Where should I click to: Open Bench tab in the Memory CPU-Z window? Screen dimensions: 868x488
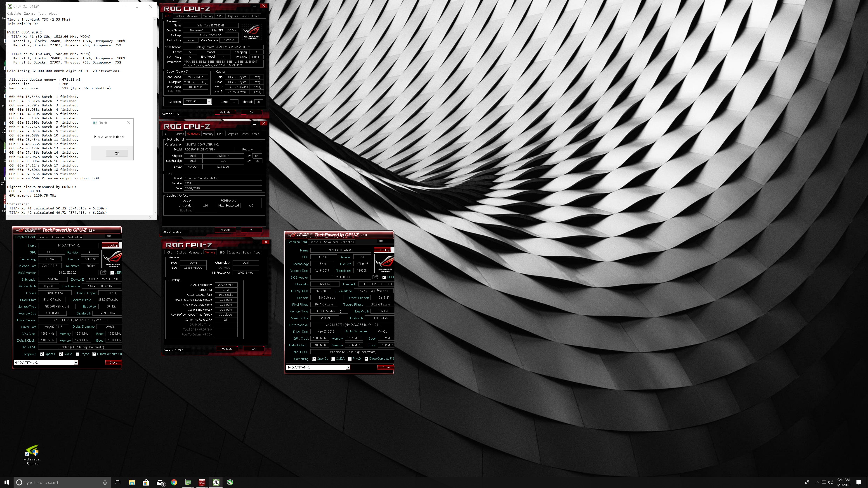click(247, 252)
